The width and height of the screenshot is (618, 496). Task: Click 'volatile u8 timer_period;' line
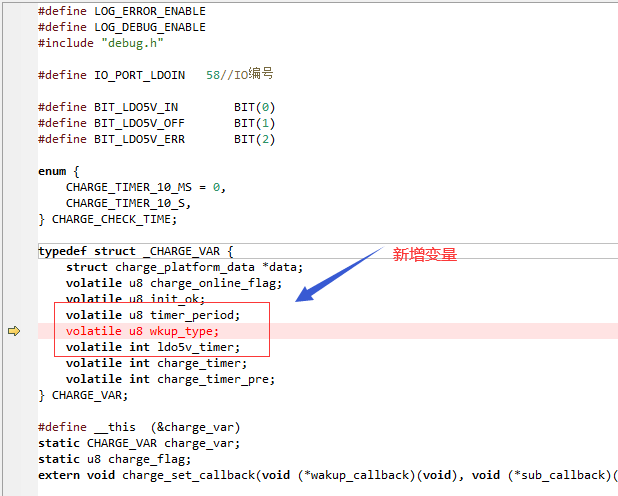tap(153, 315)
